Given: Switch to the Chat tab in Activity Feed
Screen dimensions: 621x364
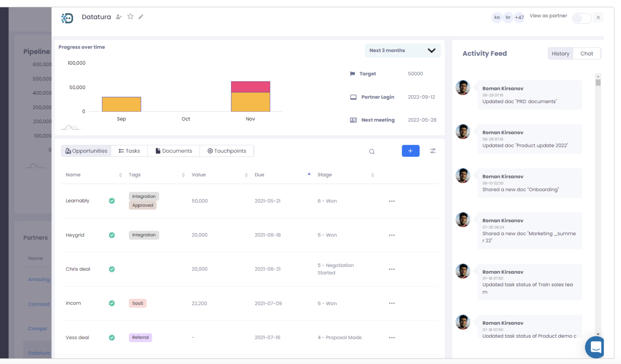Looking at the screenshot, I should (x=587, y=53).
